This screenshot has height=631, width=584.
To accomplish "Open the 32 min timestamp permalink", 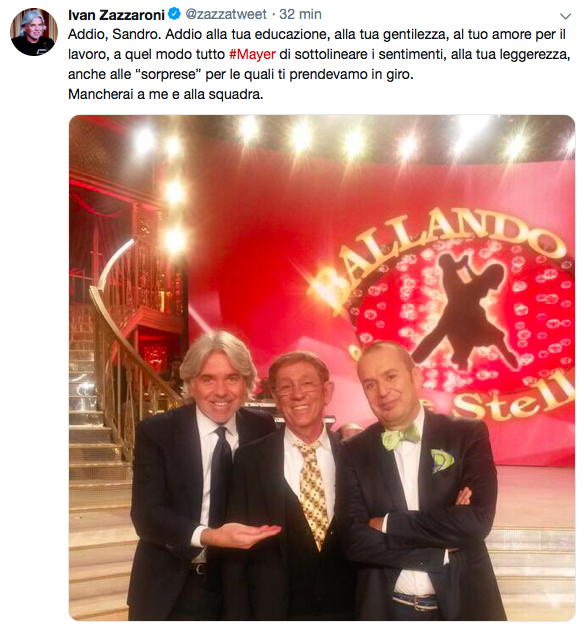I will pos(300,14).
